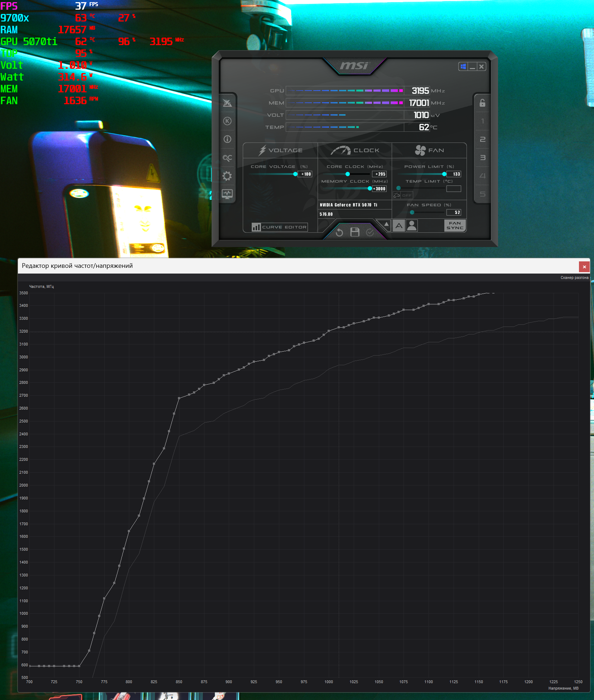Click the driver version '576.80' text
Viewport: 594px width, 700px height.
tap(326, 214)
